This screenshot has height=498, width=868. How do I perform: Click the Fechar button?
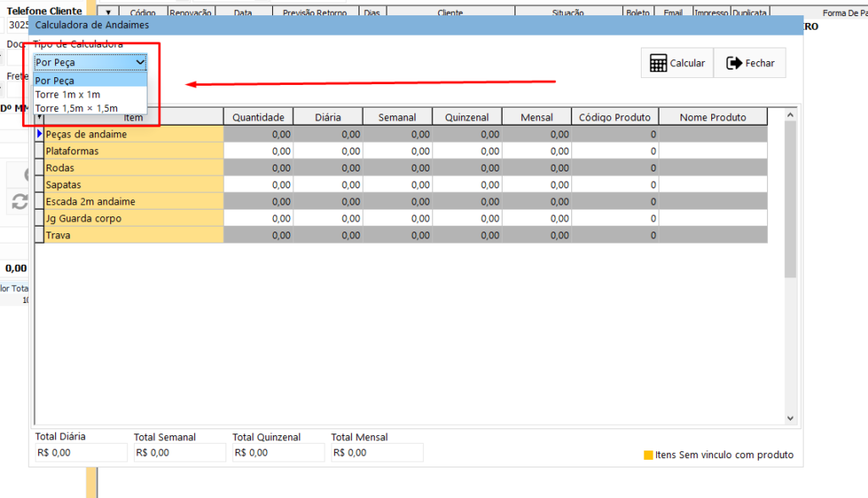pos(750,63)
